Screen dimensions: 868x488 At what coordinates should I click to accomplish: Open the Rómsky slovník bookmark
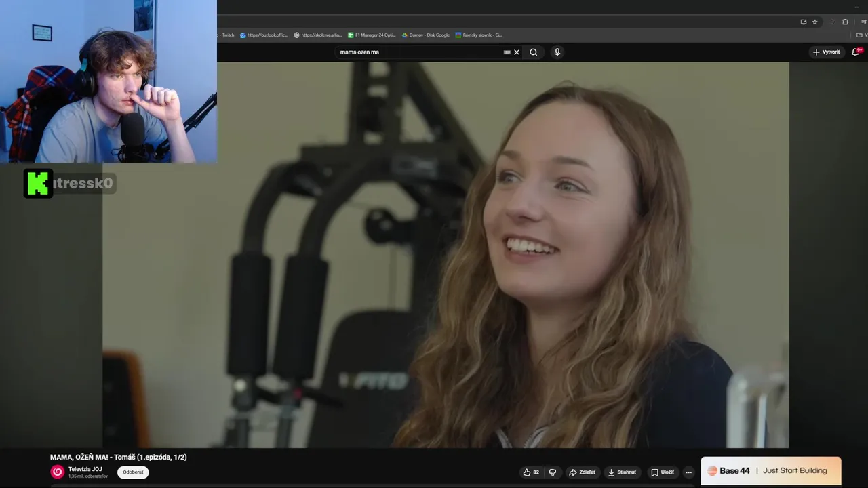479,35
